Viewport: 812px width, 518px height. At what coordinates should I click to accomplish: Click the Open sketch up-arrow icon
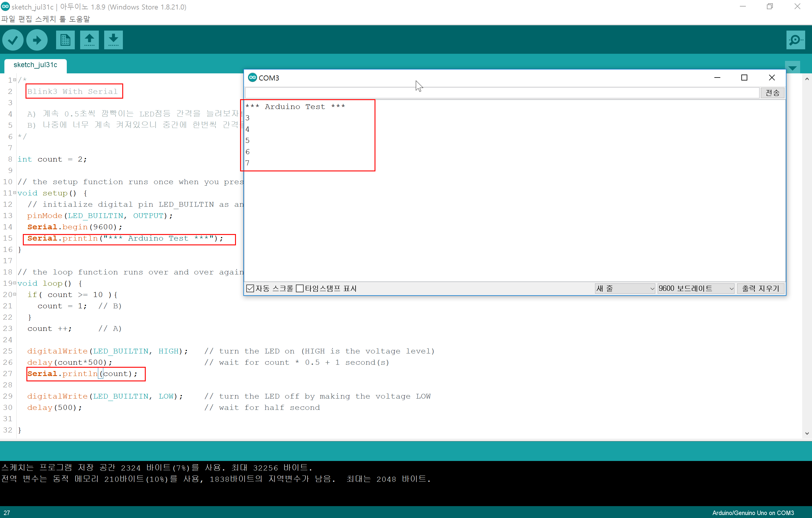click(89, 40)
